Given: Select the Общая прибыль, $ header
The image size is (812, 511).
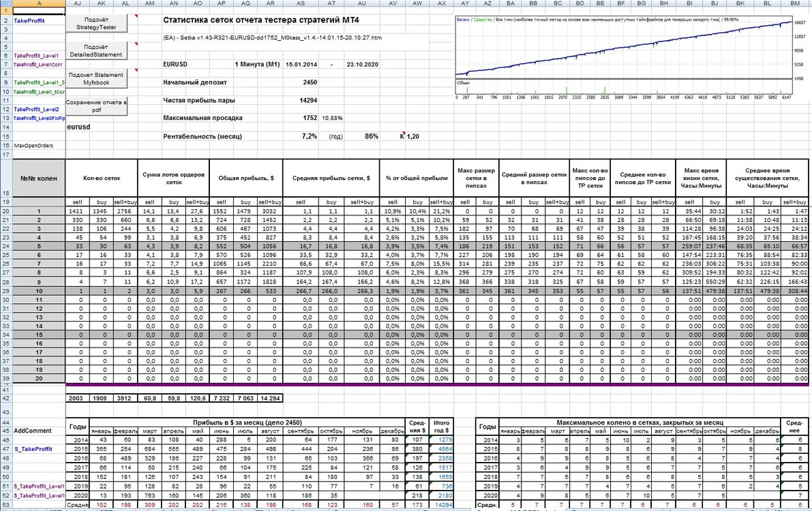Looking at the screenshot, I should (246, 178).
